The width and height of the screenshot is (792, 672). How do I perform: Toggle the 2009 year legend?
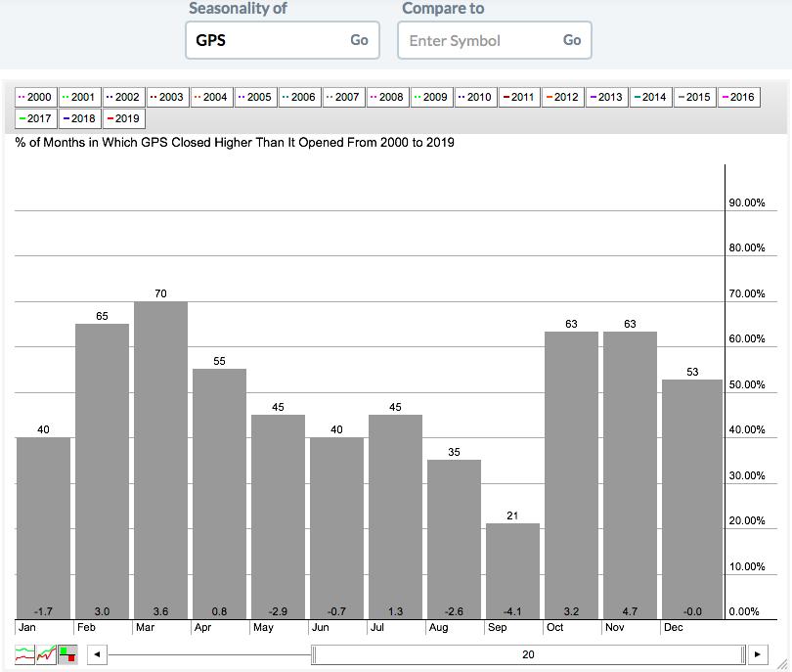(x=431, y=97)
